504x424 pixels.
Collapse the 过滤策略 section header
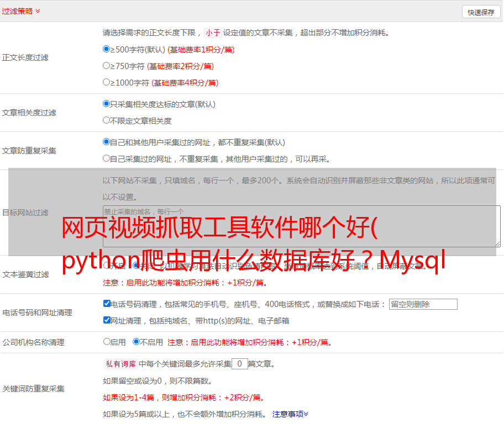[x=21, y=11]
